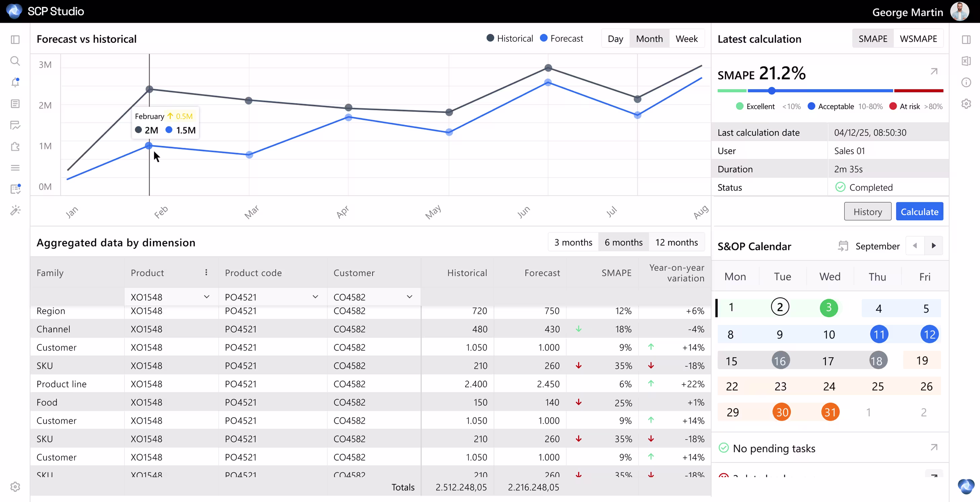Expand the XO1548 product filter dropdown
The width and height of the screenshot is (980, 502).
coord(207,297)
